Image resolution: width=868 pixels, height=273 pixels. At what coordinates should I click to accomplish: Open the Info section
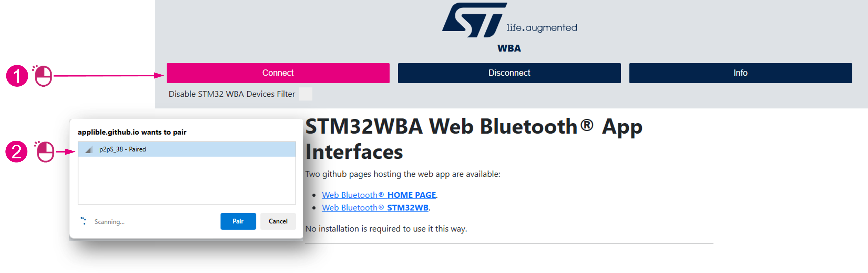[740, 73]
